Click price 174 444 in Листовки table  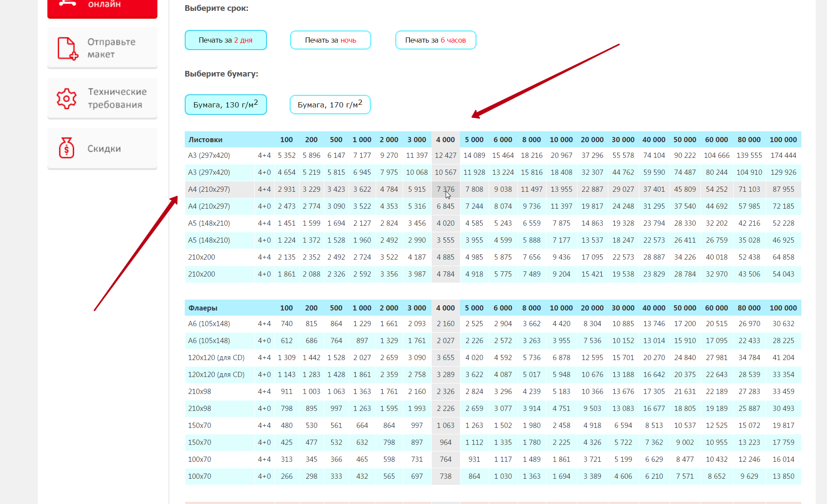pyautogui.click(x=783, y=155)
